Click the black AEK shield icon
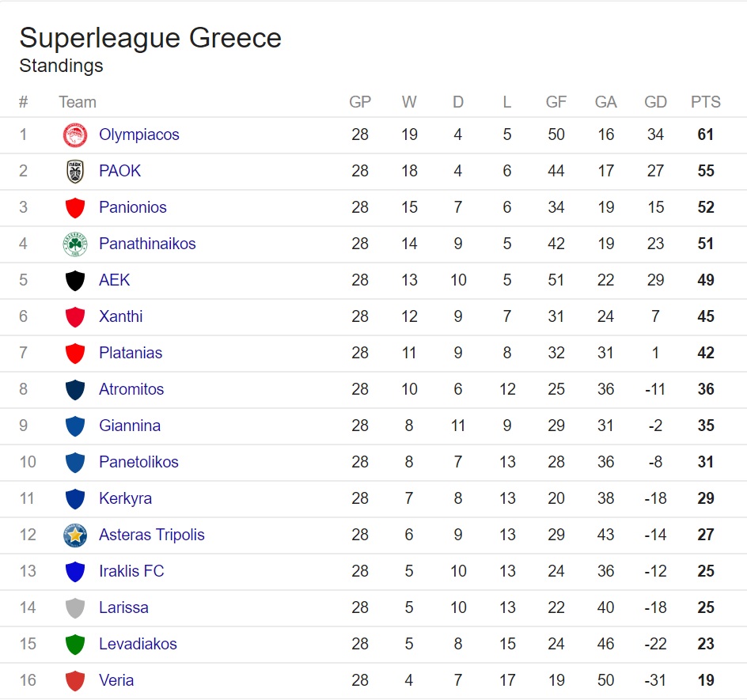This screenshot has height=700, width=747. pos(75,281)
